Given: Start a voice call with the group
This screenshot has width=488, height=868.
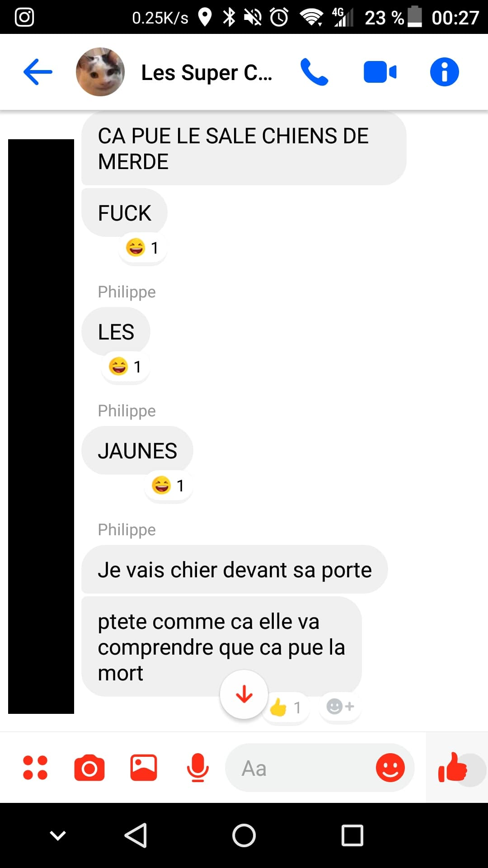Looking at the screenshot, I should pos(314,72).
